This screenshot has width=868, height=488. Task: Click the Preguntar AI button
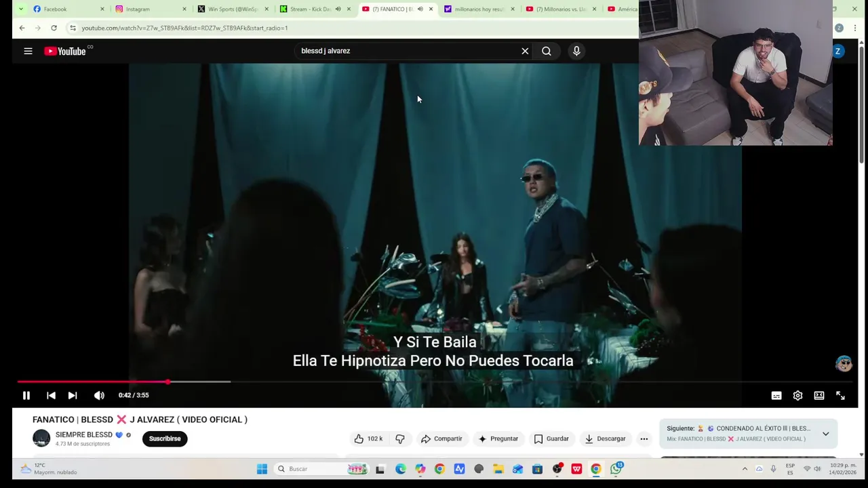point(498,439)
